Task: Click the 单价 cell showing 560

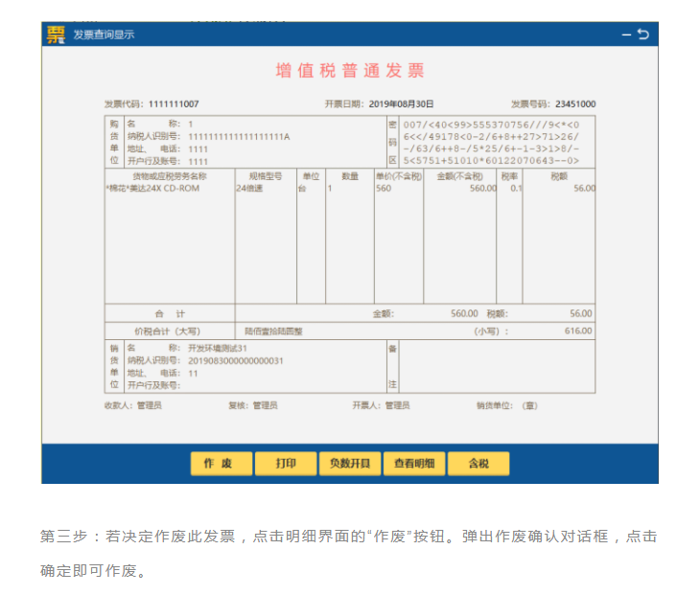Action: 385,189
